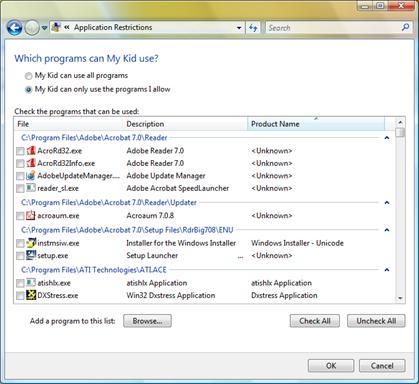
Task: Click the Back navigation arrow
Action: [x=14, y=28]
